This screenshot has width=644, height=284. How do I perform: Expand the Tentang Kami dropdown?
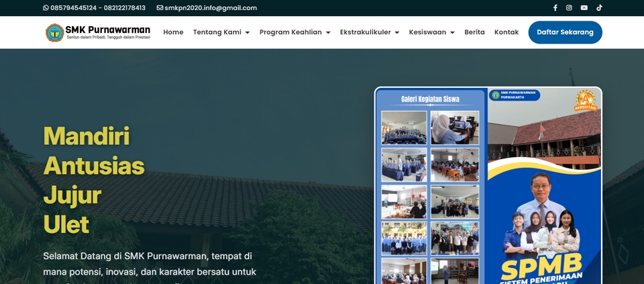pos(221,32)
